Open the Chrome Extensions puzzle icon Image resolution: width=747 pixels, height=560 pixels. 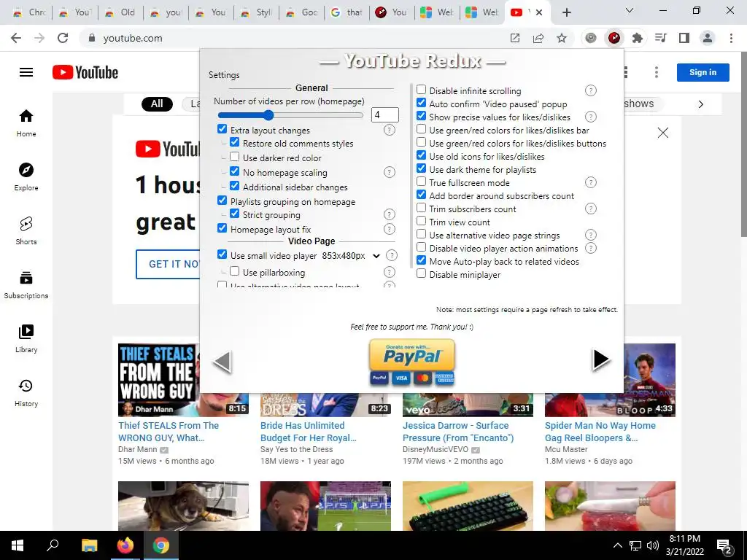[x=637, y=38]
